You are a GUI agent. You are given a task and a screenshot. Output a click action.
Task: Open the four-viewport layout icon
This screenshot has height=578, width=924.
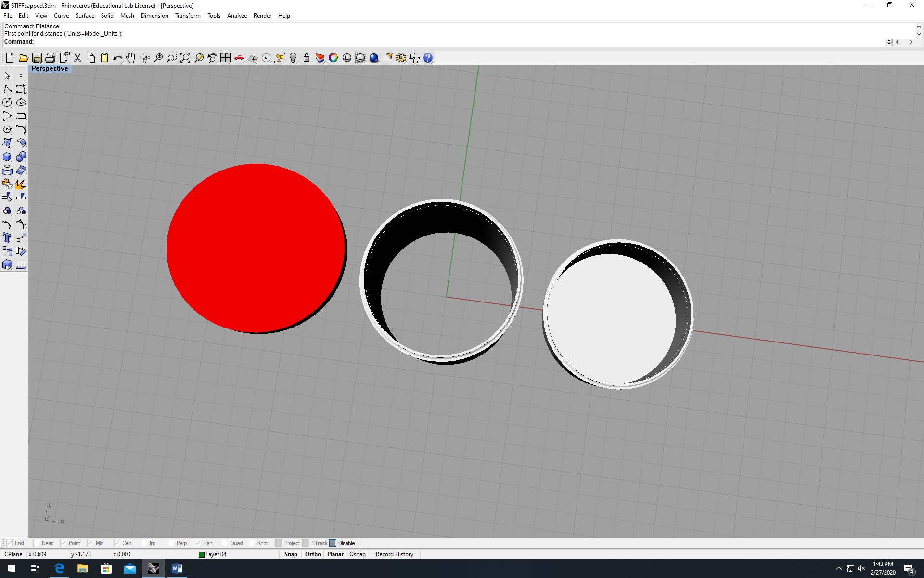(225, 58)
